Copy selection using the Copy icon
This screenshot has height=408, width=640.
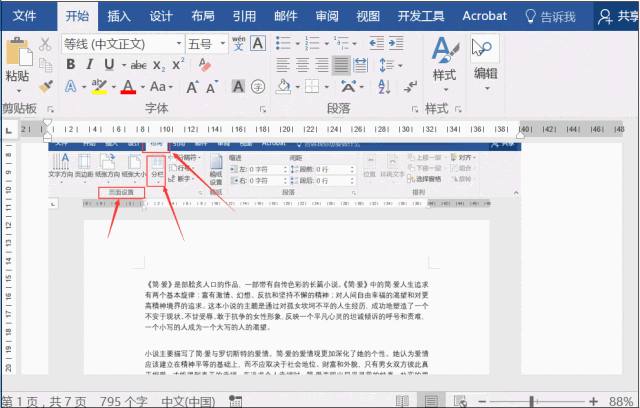click(x=45, y=65)
